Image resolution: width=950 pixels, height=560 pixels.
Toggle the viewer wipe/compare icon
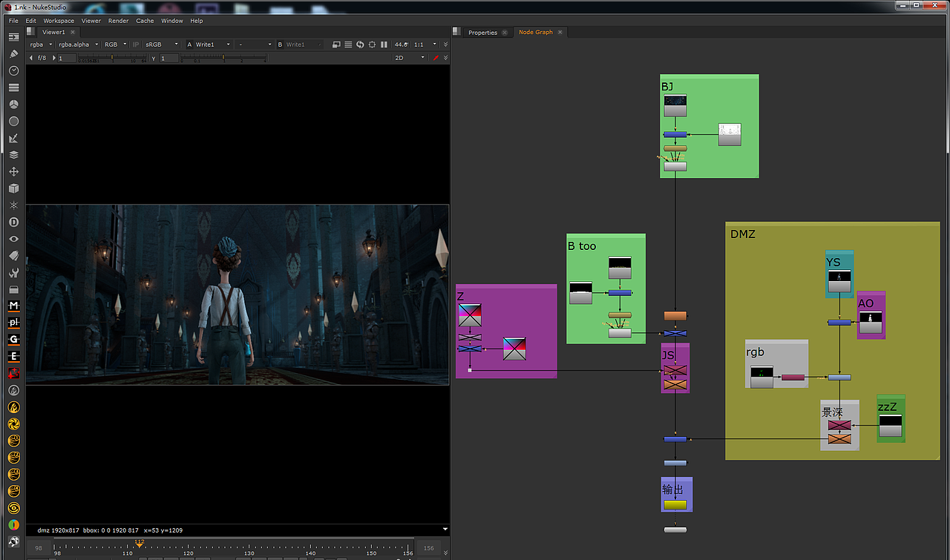(336, 45)
